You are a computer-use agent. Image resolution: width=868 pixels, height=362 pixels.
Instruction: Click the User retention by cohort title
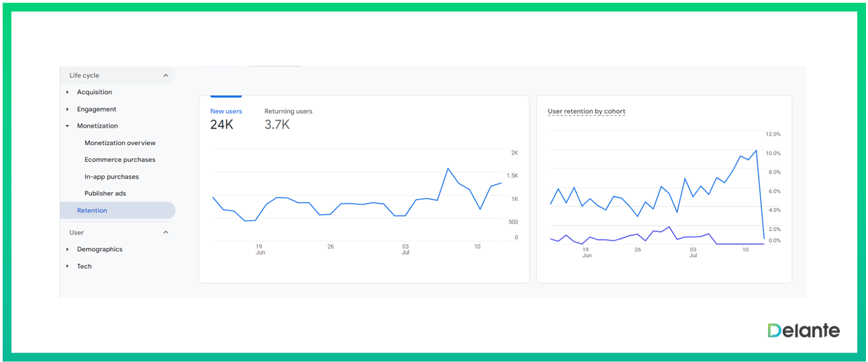586,111
